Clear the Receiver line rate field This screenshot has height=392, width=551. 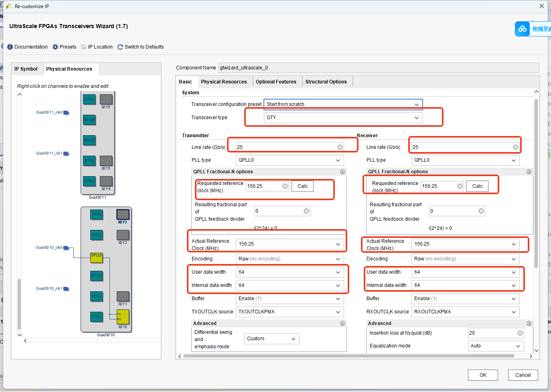[x=516, y=147]
